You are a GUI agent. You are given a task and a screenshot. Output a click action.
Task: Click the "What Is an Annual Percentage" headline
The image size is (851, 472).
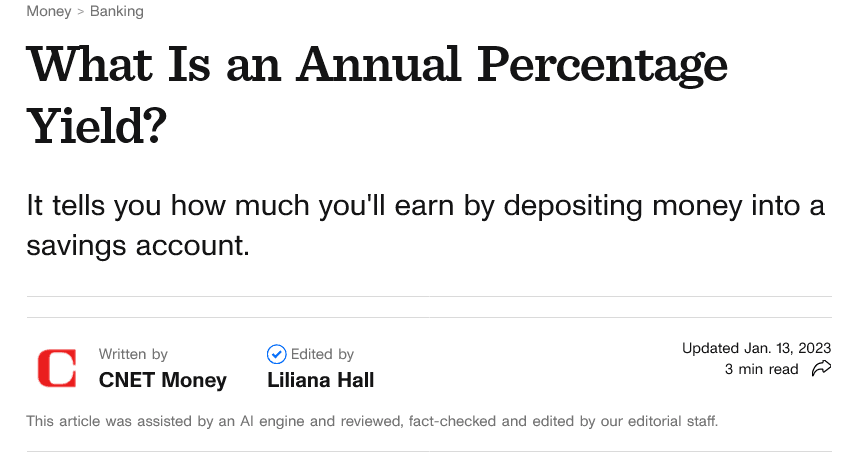377,65
